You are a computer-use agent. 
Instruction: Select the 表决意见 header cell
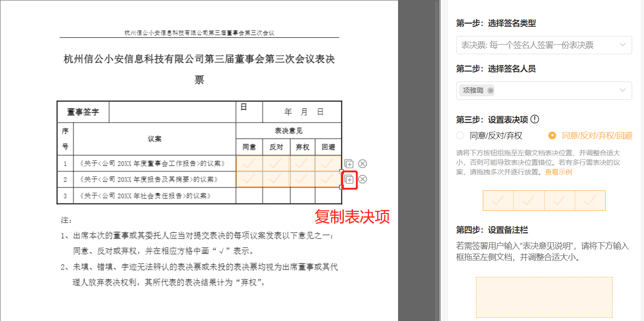pyautogui.click(x=288, y=131)
